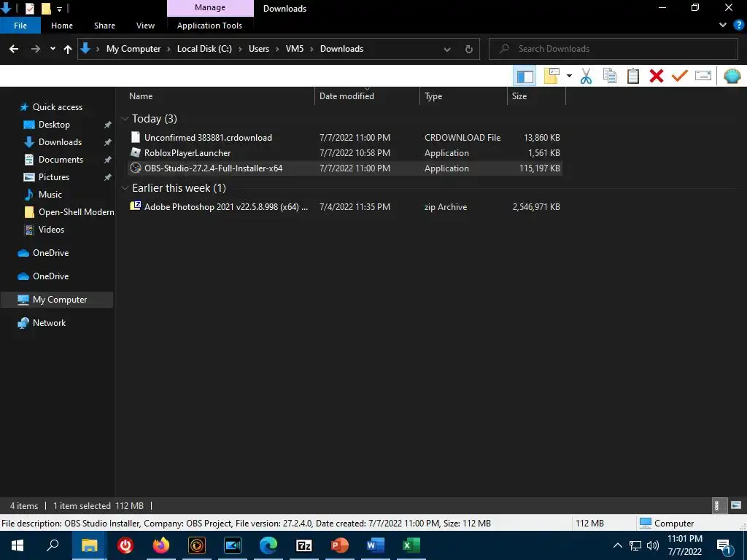Open Properties via orange checkmark icon
Image resolution: width=747 pixels, height=560 pixels.
coord(680,76)
